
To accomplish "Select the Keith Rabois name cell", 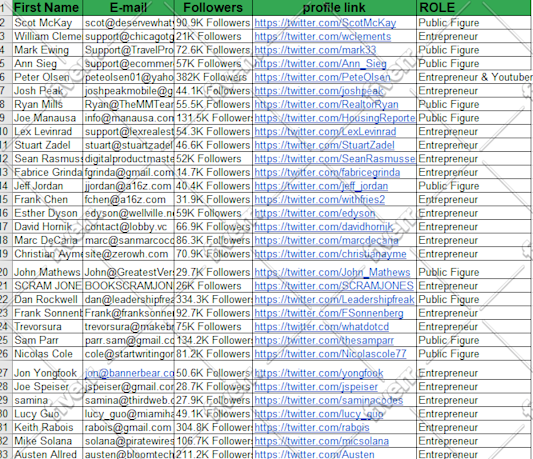I will (x=48, y=427).
